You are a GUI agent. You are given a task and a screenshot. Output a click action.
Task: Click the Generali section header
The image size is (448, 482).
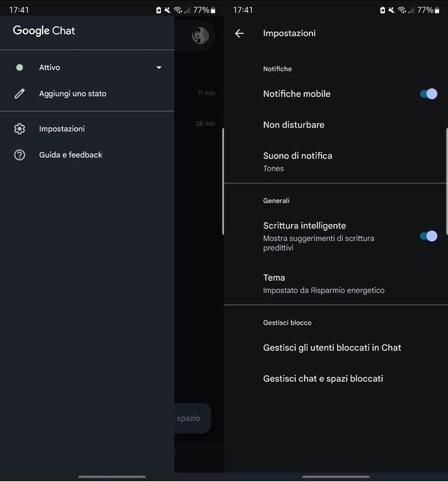[x=276, y=201]
